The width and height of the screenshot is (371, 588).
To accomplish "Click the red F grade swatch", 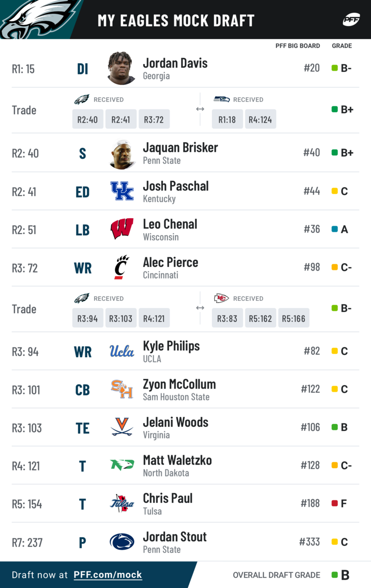I will (x=335, y=503).
